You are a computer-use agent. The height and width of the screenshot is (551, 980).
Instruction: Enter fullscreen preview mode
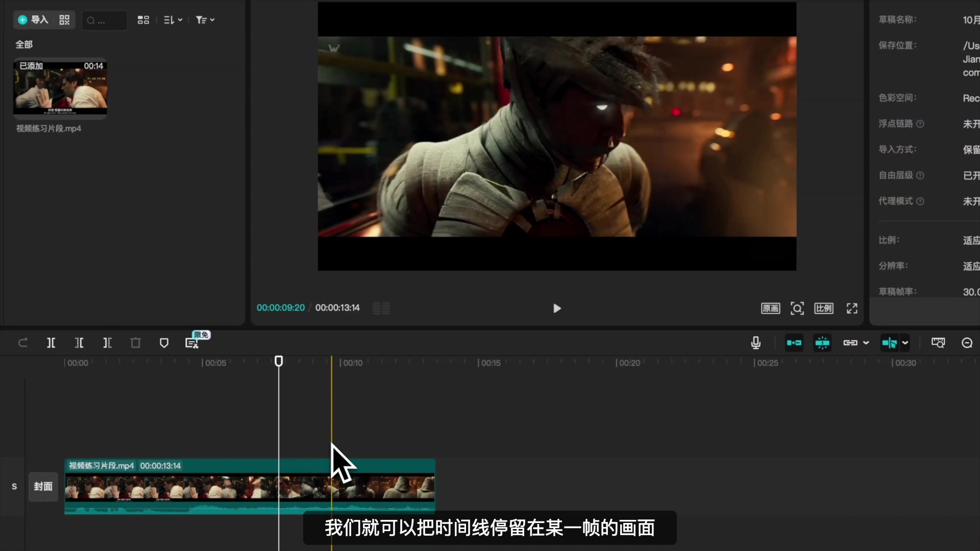(x=852, y=308)
